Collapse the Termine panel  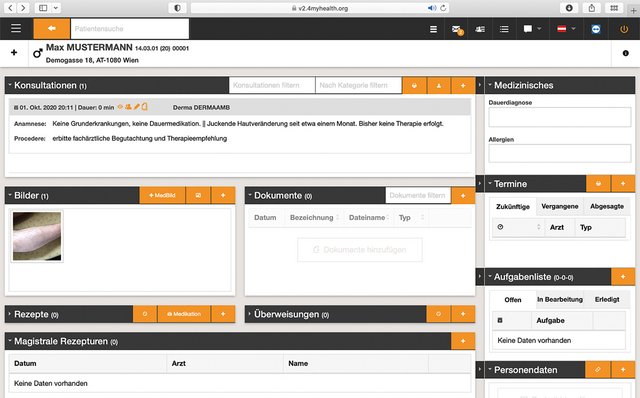pos(490,183)
